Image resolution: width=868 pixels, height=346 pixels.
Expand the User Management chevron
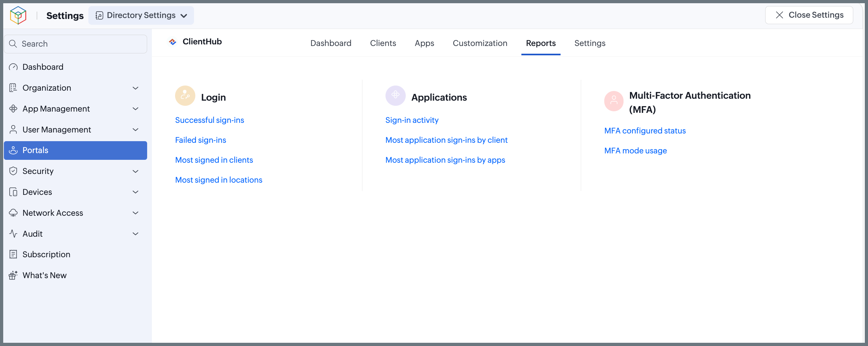click(136, 130)
